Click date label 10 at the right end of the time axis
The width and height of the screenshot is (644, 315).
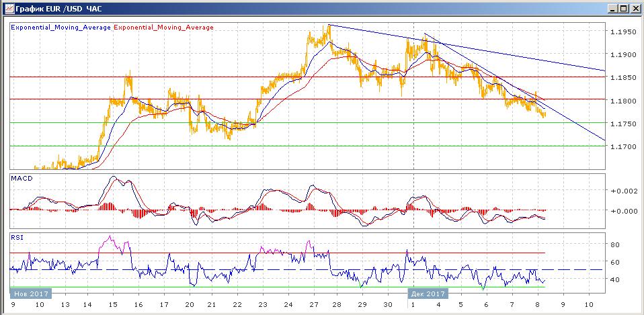tap(589, 306)
